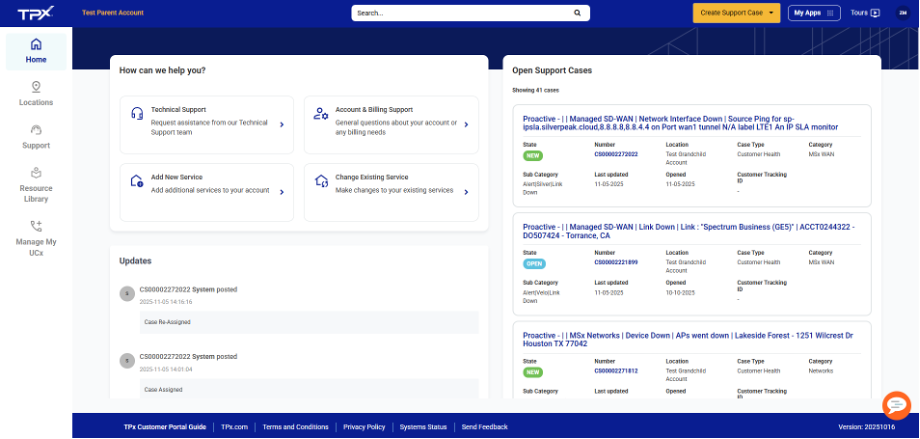920x439 pixels.
Task: Expand the Create Support Case dropdown arrow
Action: [x=772, y=13]
